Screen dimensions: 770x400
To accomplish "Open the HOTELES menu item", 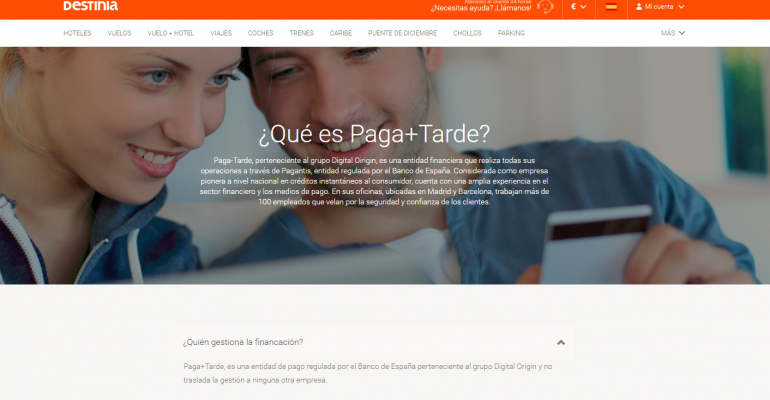I will pyautogui.click(x=77, y=33).
